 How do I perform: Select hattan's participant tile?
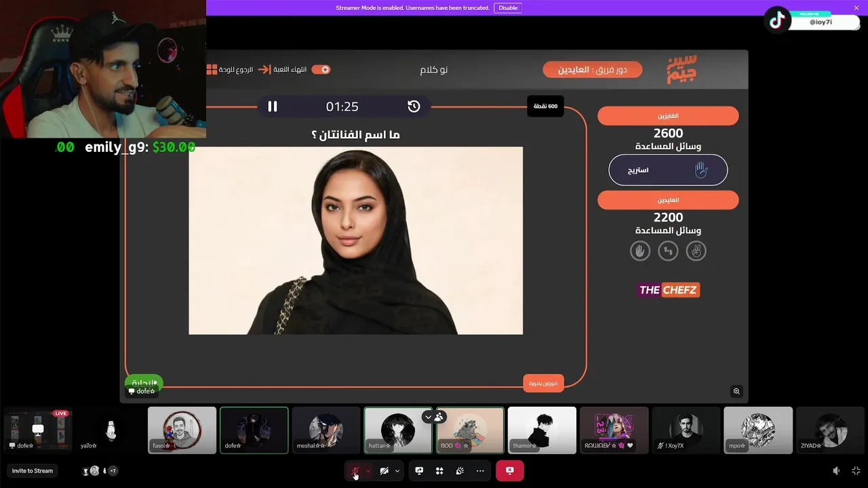pyautogui.click(x=398, y=430)
